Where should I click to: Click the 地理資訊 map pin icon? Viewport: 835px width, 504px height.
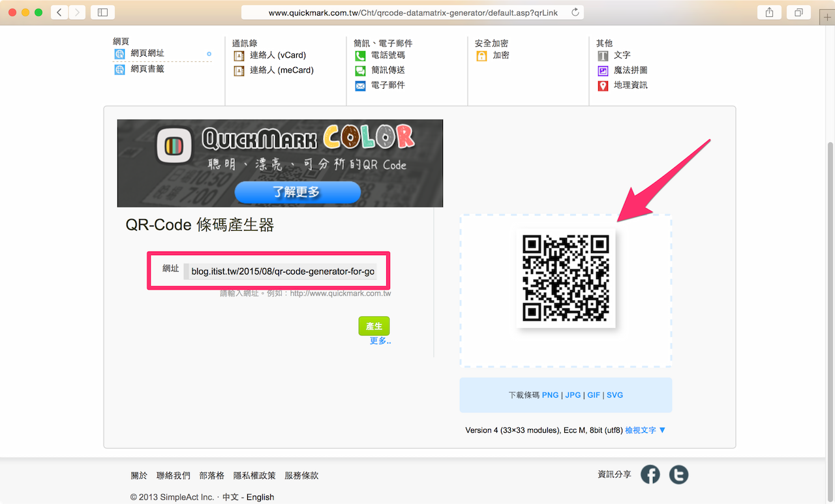point(603,85)
